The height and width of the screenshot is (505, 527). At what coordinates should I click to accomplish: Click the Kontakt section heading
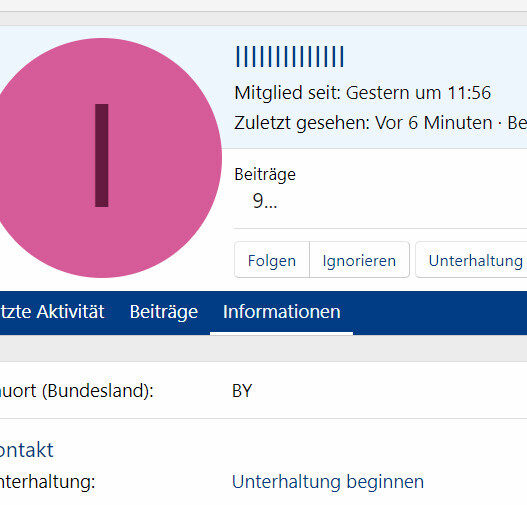(x=27, y=450)
